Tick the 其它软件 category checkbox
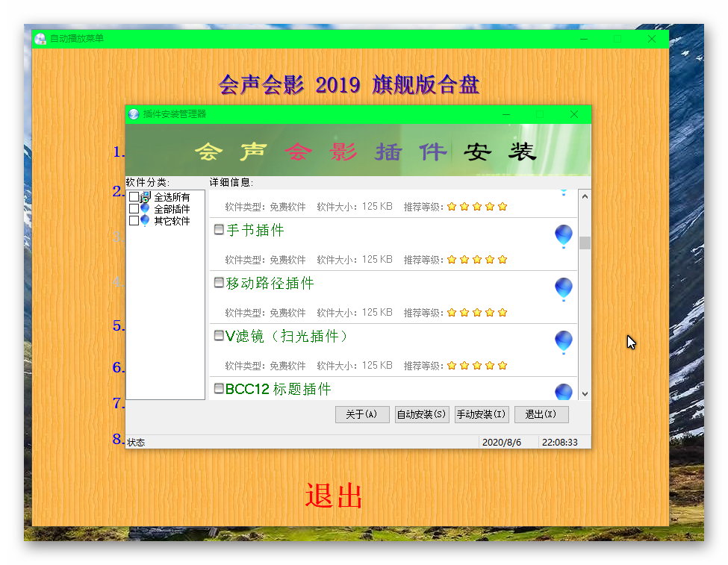The width and height of the screenshot is (728, 565). (x=134, y=220)
